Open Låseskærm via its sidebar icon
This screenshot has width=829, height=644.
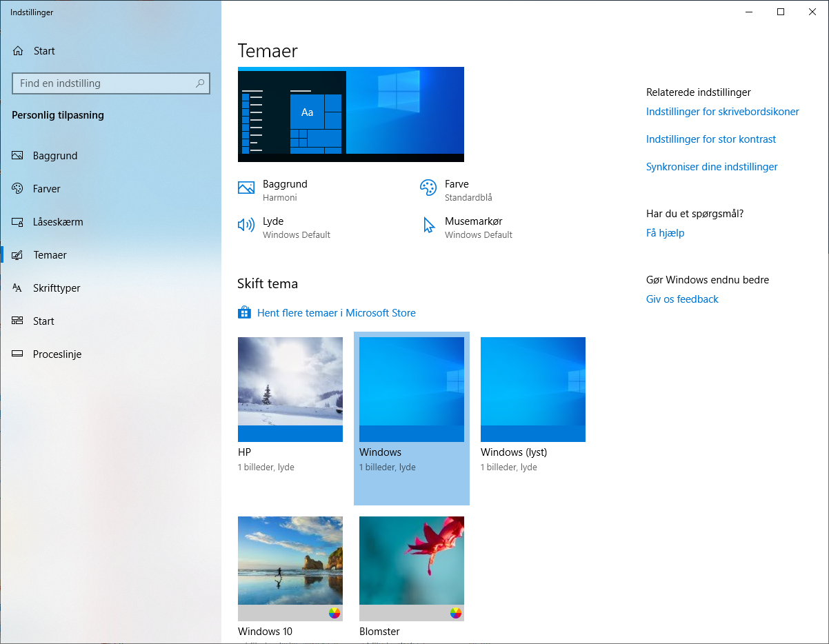pyautogui.click(x=17, y=221)
